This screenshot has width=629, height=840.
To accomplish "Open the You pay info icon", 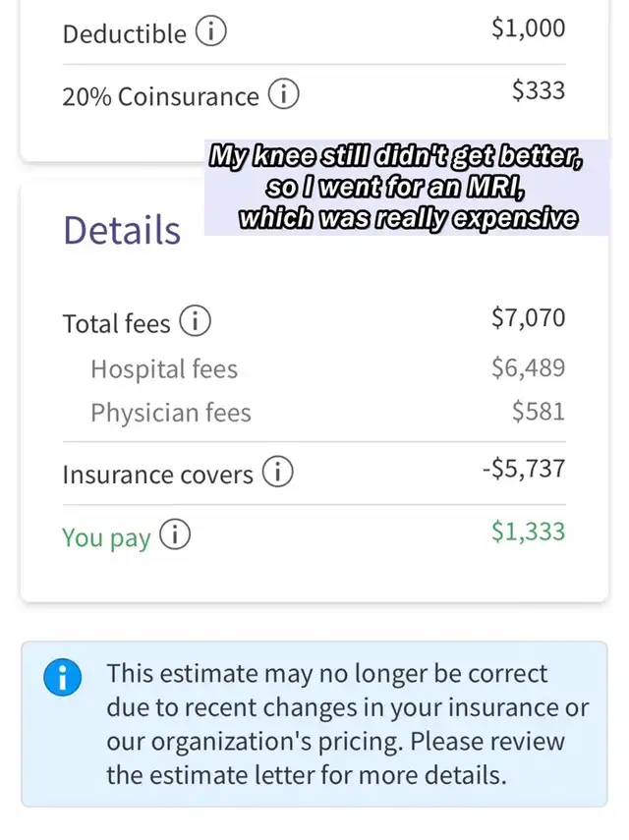I will coord(175,536).
